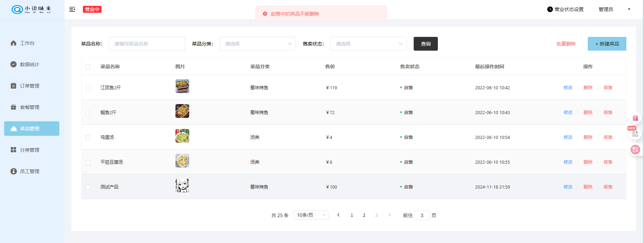The width and height of the screenshot is (644, 243).
Task: Click the 查询 search button
Action: 425,44
